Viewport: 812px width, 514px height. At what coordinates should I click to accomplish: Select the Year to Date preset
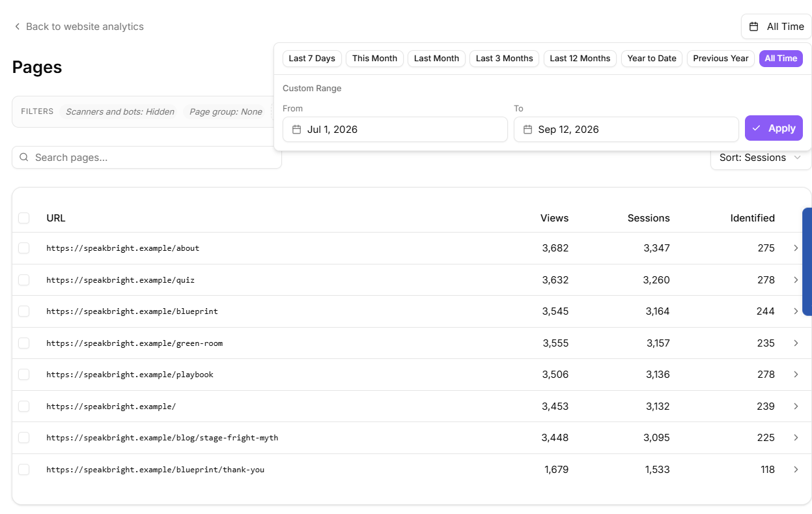[x=652, y=59]
